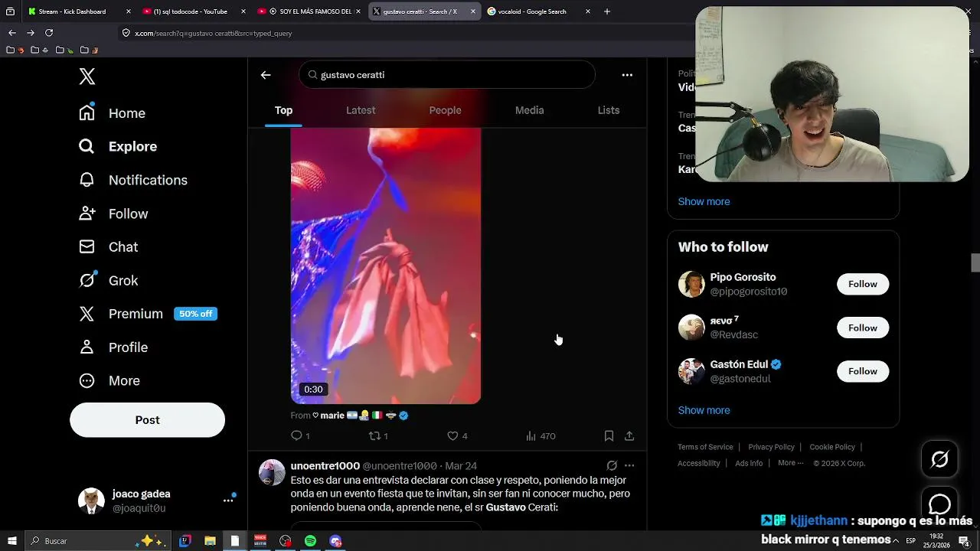Click Show more under Who to follow
980x551 pixels.
704,410
